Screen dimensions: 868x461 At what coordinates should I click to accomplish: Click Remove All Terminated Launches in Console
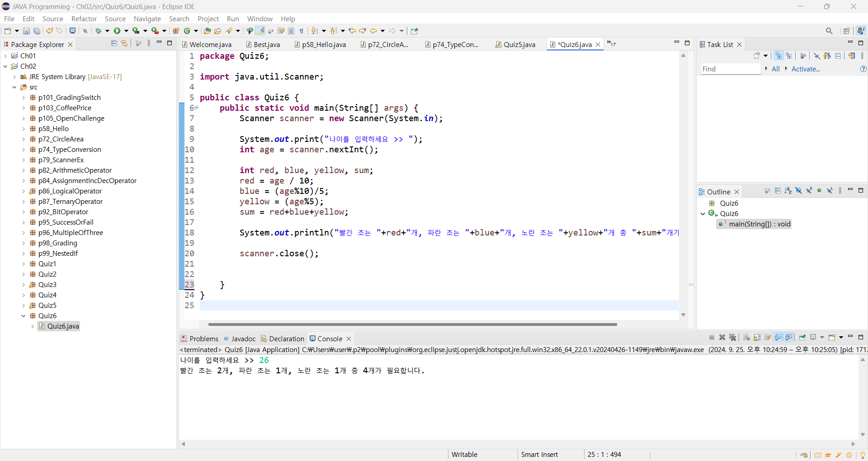pyautogui.click(x=732, y=337)
